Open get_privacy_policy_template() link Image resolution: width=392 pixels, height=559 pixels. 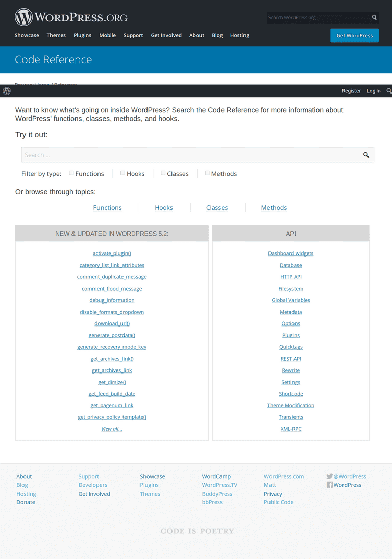(112, 417)
